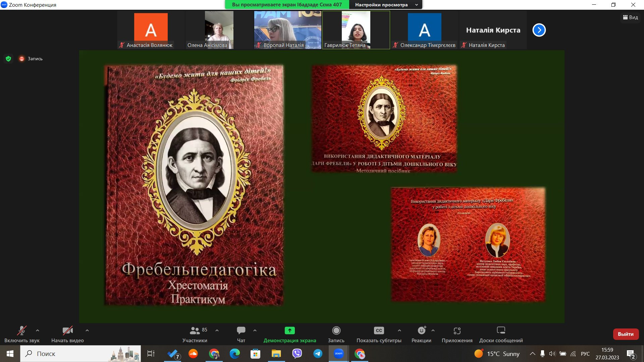Click the Share Screen green icon
The image size is (644, 362).
[x=289, y=330]
